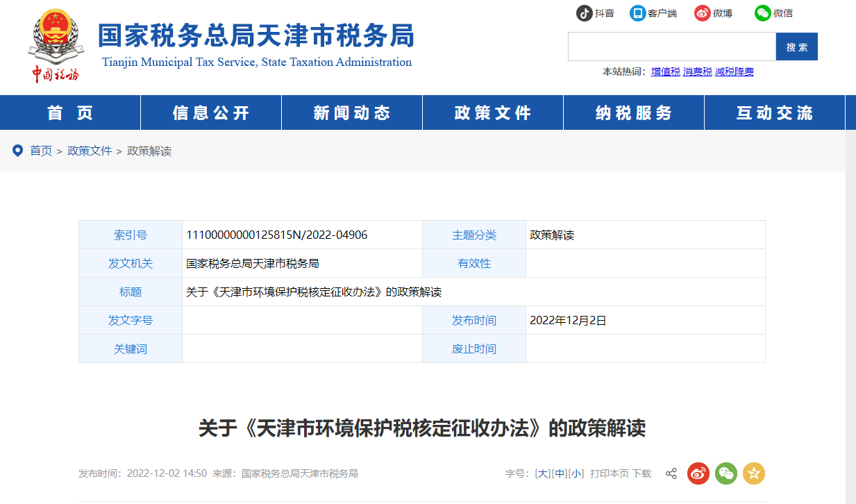Click the article heading 关于《天津市环境保护税核定征收办法》的政策解读
Screen dimensions: 856x504
tap(422, 428)
